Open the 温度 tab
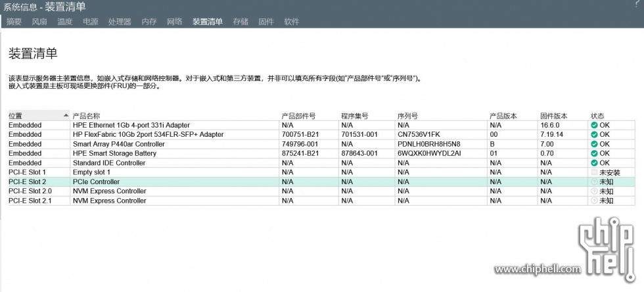Image resolution: width=644 pixels, height=292 pixels. pos(65,22)
